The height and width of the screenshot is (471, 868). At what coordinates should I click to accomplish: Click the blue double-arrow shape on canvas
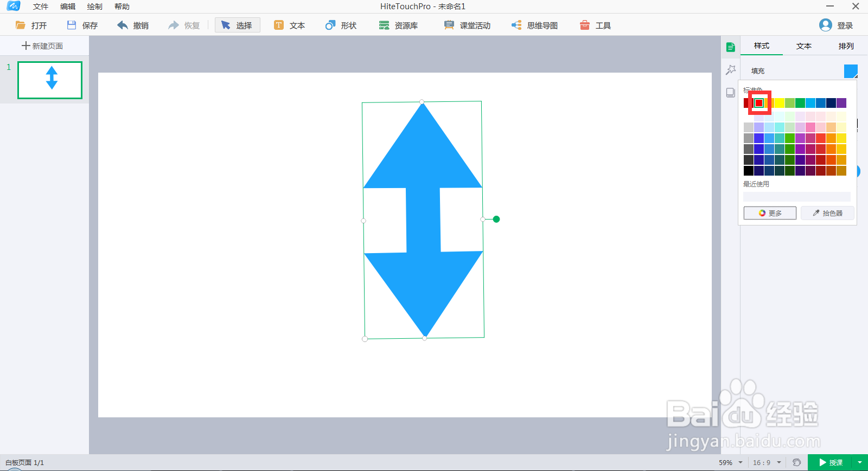click(x=423, y=220)
